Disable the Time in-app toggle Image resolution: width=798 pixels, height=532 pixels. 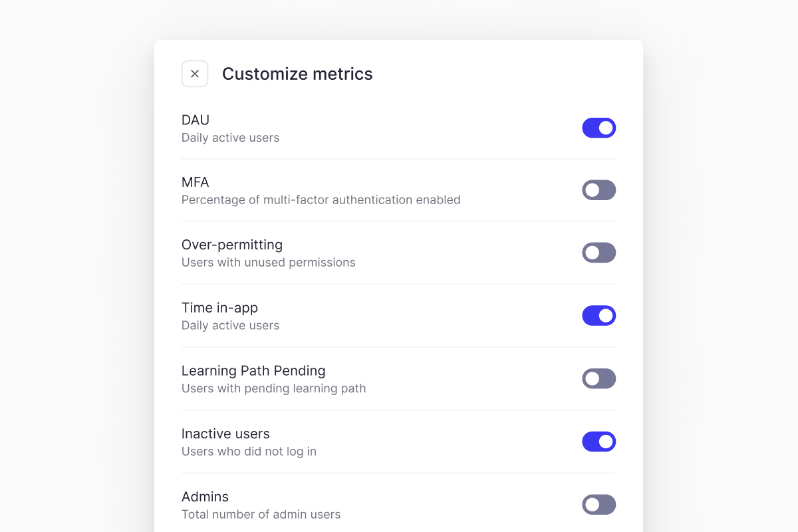[598, 316]
